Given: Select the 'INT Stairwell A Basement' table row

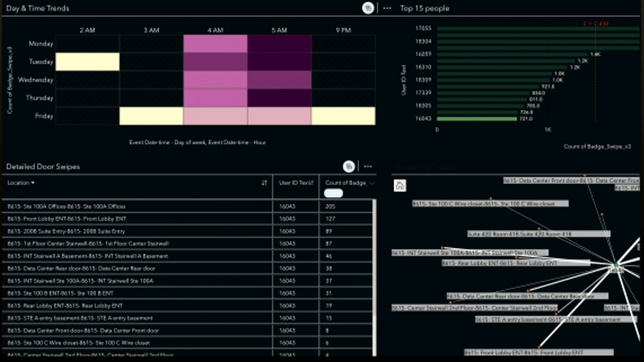Looking at the screenshot, I should point(187,256).
